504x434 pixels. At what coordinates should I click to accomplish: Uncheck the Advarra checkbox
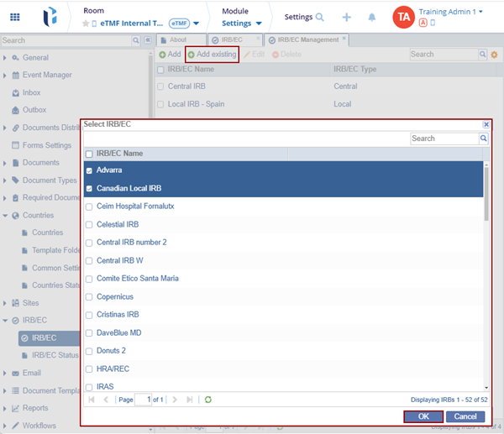tap(90, 170)
